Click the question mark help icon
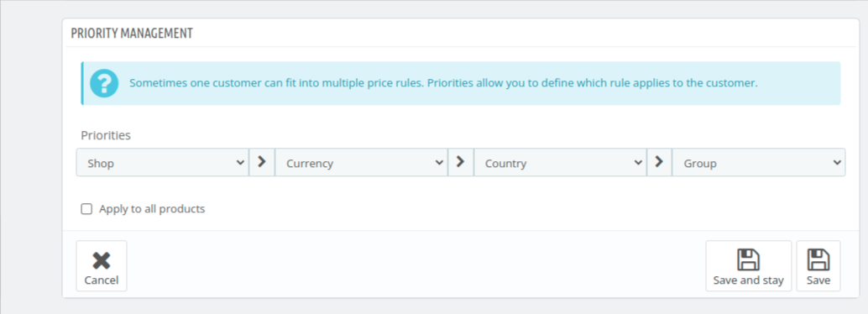868x314 pixels. (104, 84)
